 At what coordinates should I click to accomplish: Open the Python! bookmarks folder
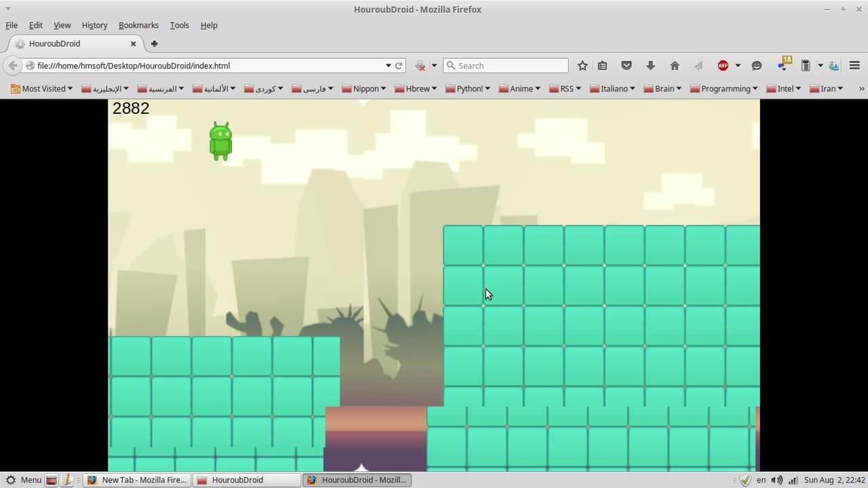click(468, 89)
